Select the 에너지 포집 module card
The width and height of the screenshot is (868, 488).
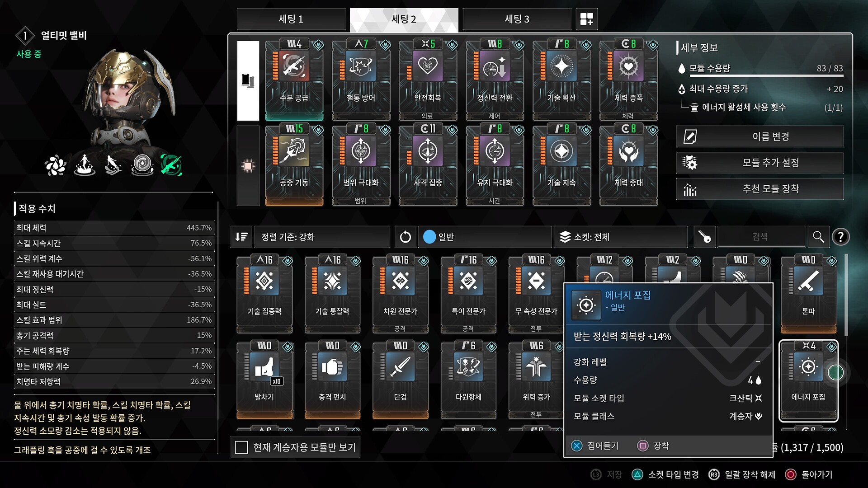coord(808,380)
